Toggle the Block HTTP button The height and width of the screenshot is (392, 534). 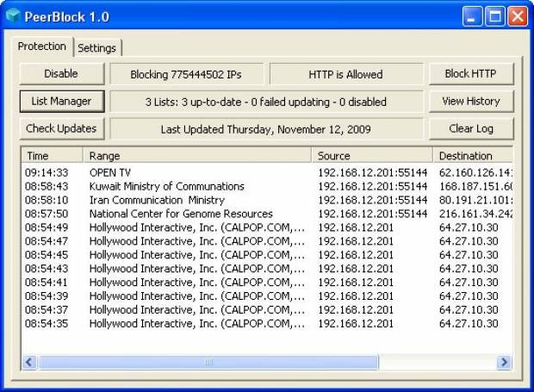(471, 74)
